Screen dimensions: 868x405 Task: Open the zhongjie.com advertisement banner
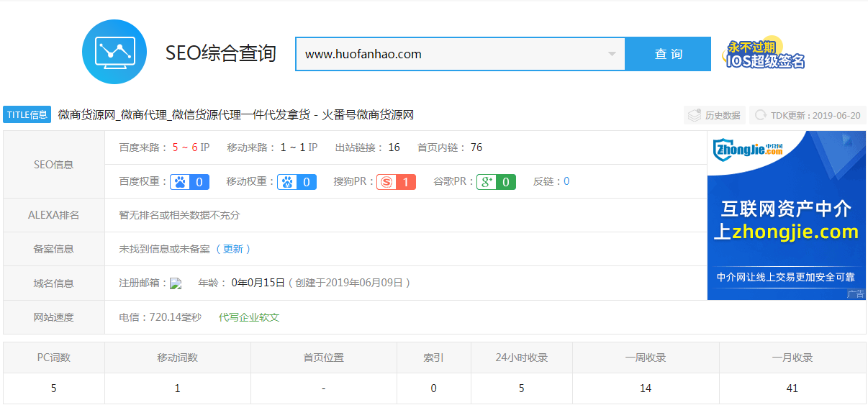(786, 215)
